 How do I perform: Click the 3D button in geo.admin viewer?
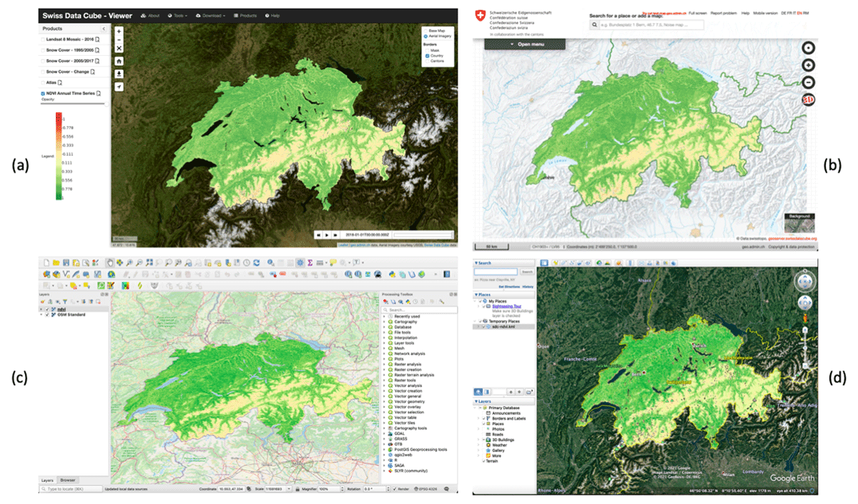(x=809, y=99)
